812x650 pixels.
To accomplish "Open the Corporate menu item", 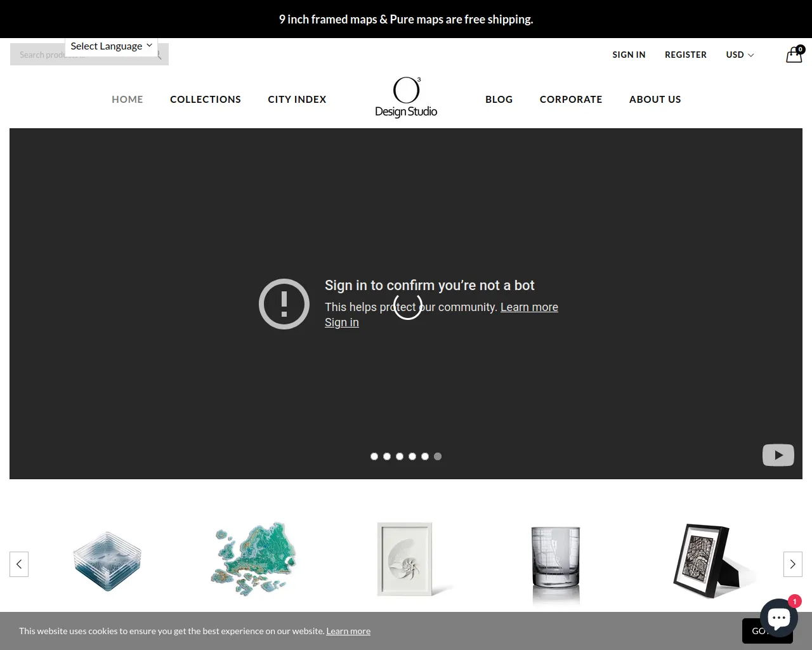I will tap(571, 99).
